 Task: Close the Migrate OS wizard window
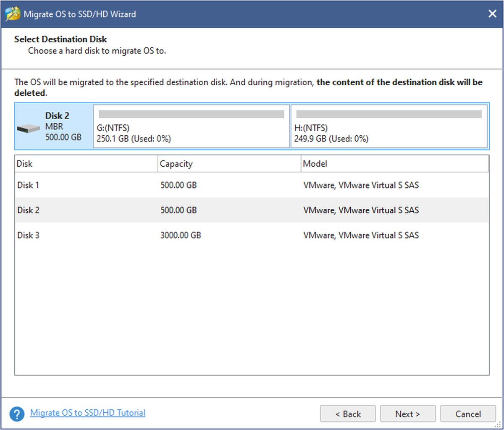coord(492,14)
